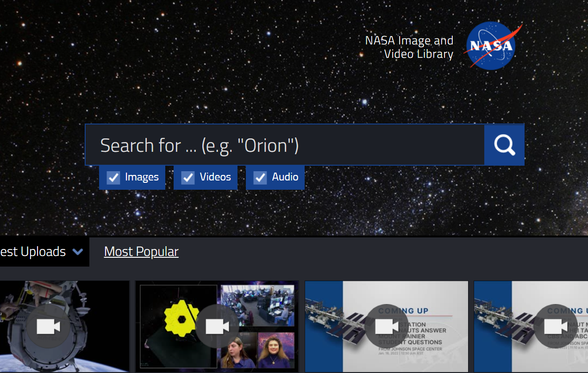
Task: Click the camera icon on Mount Rainier Student Questions video
Action: [387, 326]
